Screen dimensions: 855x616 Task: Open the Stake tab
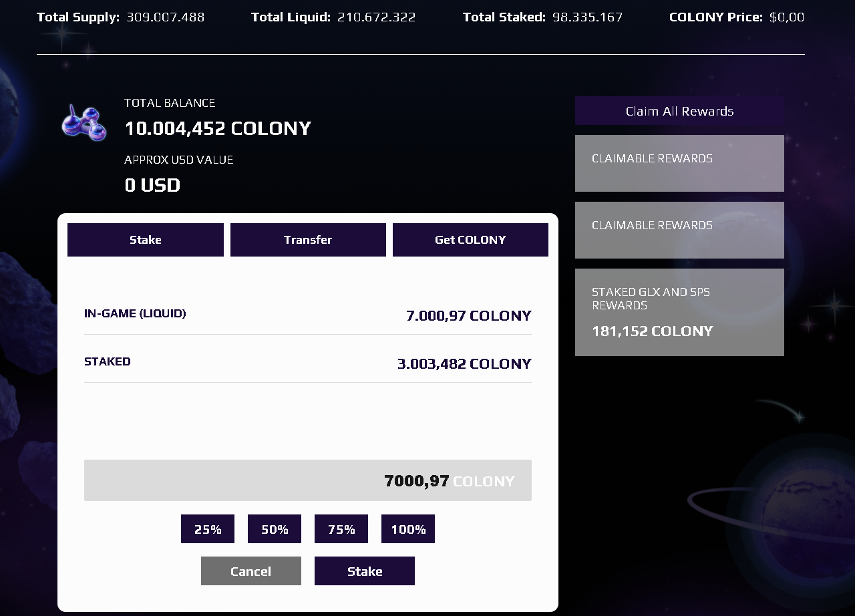[146, 240]
